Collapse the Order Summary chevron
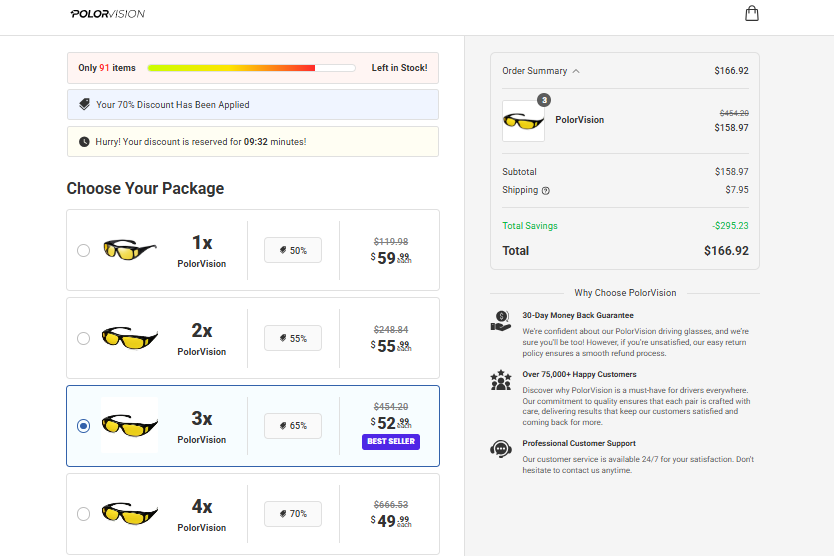The height and width of the screenshot is (556, 834). click(x=576, y=71)
